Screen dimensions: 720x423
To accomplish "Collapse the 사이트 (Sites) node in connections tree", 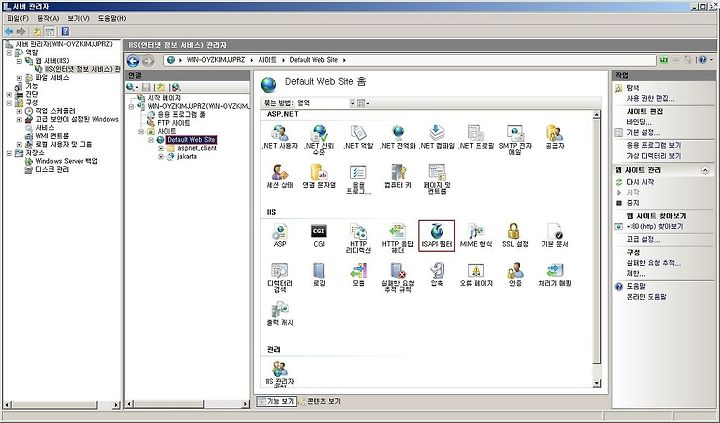I will click(141, 131).
